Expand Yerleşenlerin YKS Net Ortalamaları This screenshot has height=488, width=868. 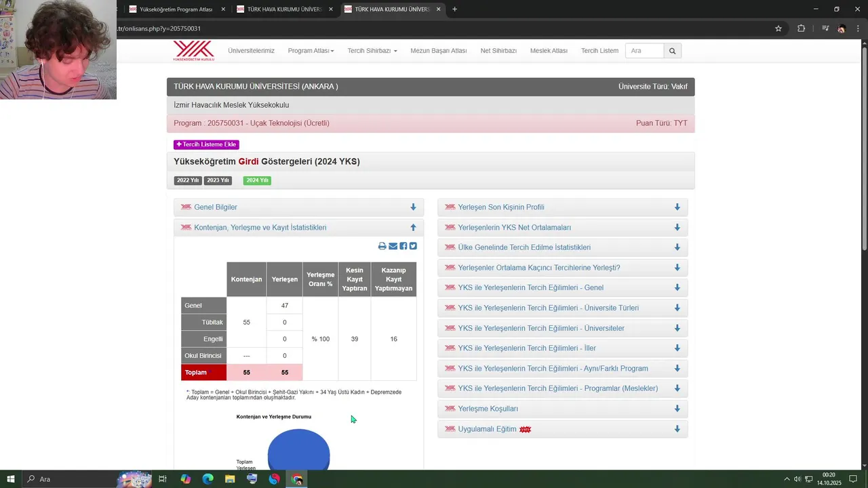562,228
